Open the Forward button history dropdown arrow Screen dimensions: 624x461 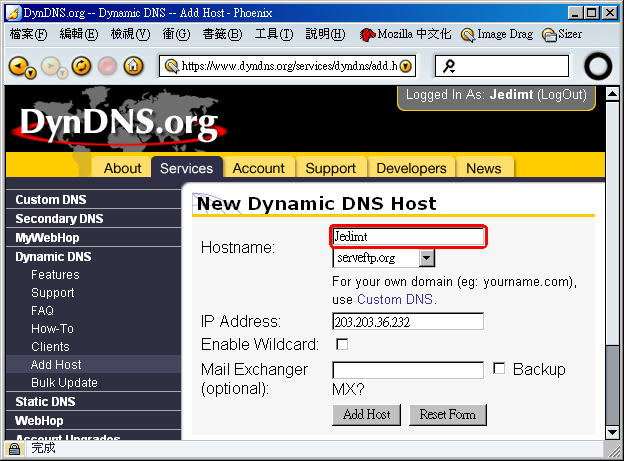click(x=62, y=73)
